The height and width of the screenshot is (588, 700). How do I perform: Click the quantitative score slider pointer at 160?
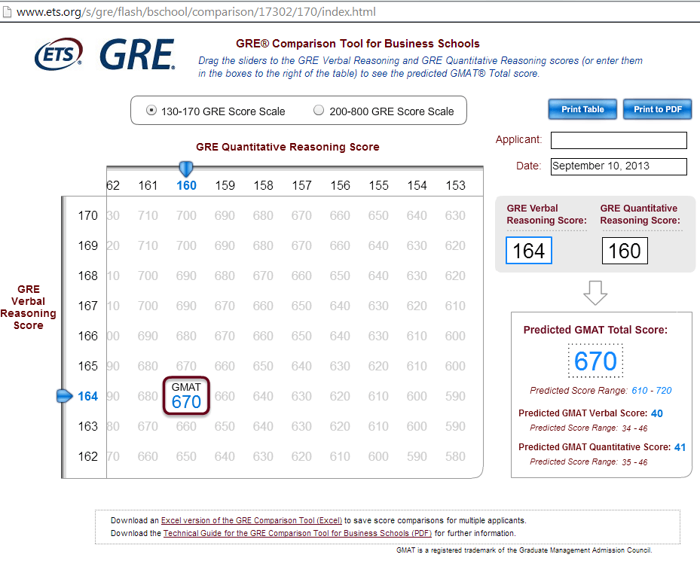[185, 169]
